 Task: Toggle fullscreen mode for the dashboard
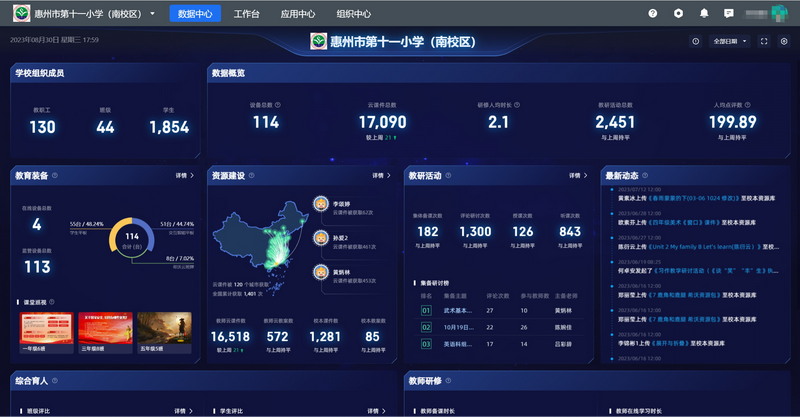pyautogui.click(x=764, y=41)
